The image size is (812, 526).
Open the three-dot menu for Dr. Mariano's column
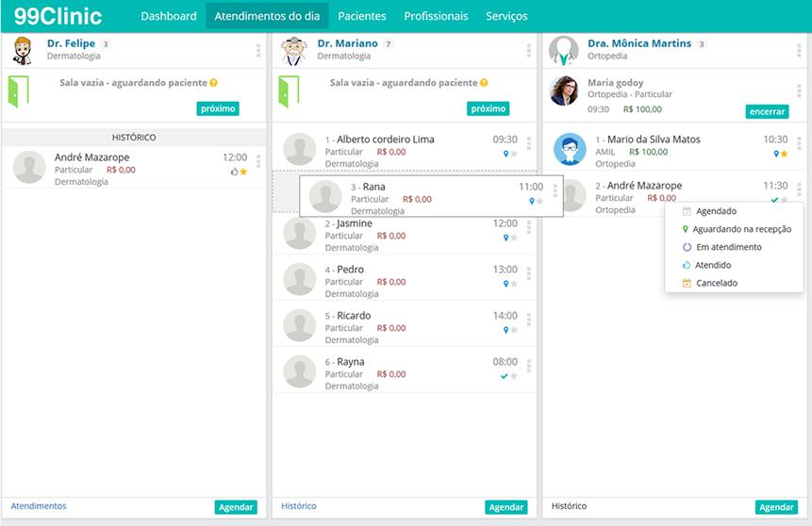pyautogui.click(x=528, y=50)
